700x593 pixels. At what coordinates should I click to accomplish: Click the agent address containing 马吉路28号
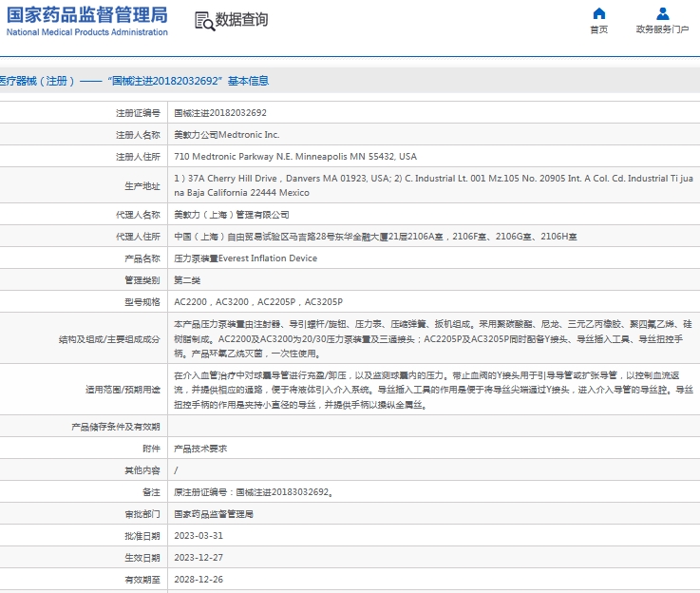click(375, 237)
